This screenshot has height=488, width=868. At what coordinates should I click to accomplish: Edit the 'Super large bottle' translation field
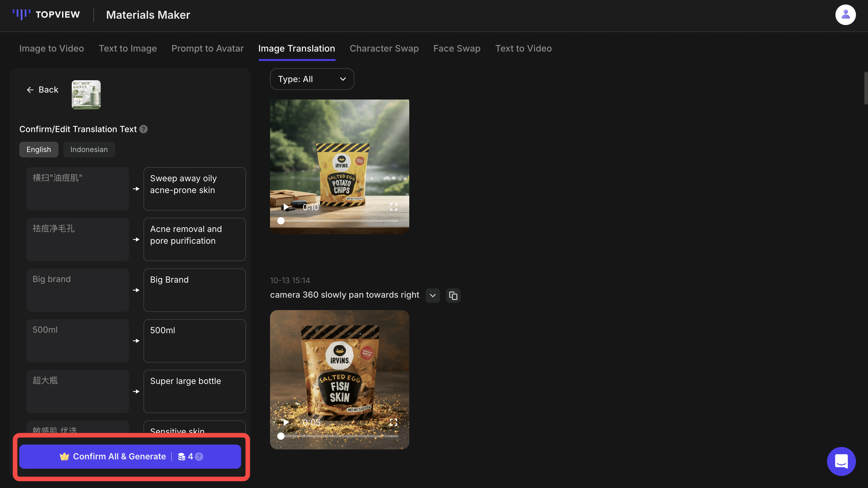194,391
